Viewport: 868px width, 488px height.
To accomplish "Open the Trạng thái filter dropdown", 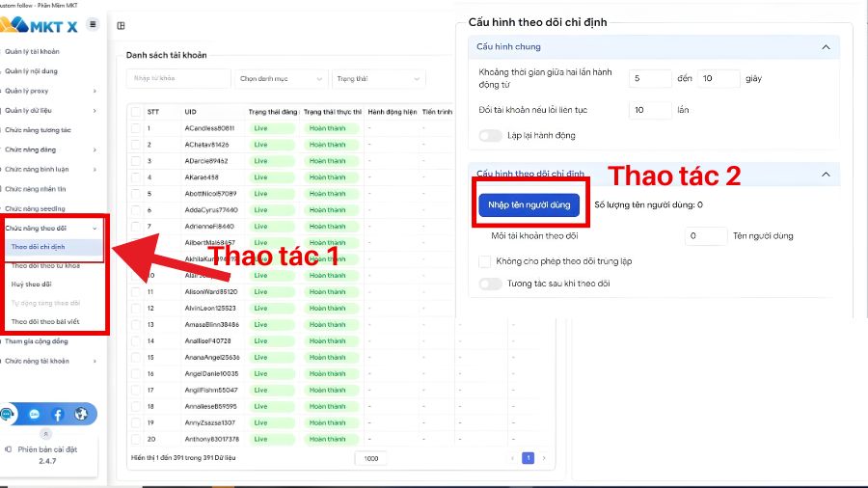I will tap(379, 78).
